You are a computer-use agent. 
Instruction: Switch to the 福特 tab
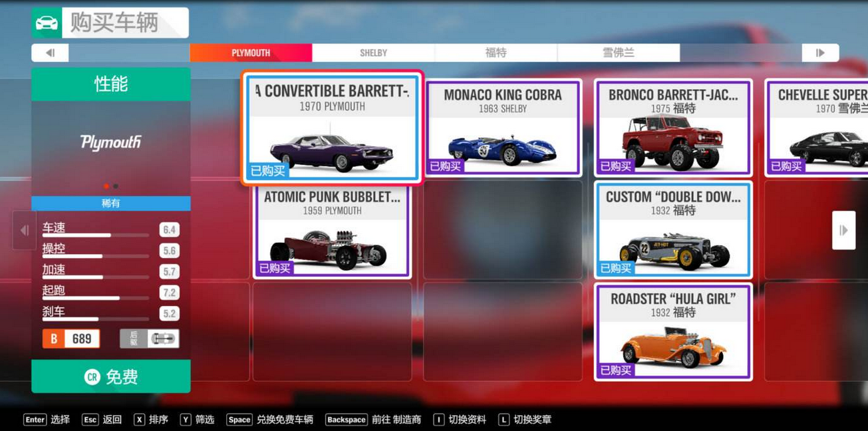pos(496,53)
